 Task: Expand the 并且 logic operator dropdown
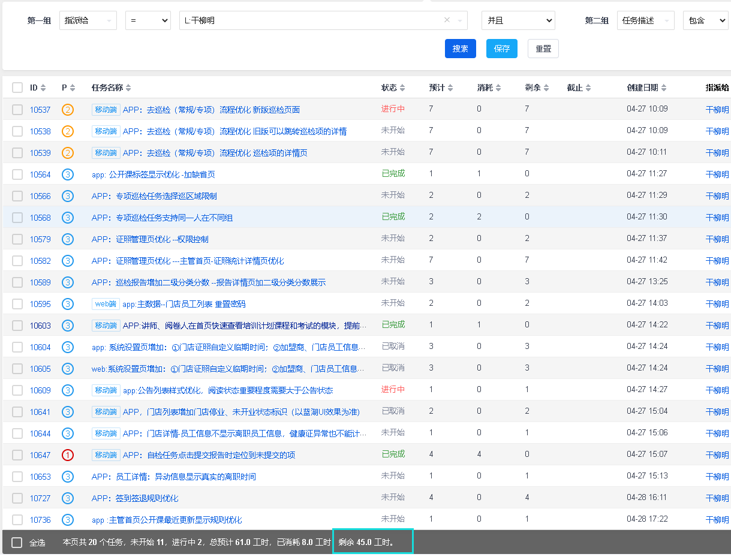click(518, 20)
